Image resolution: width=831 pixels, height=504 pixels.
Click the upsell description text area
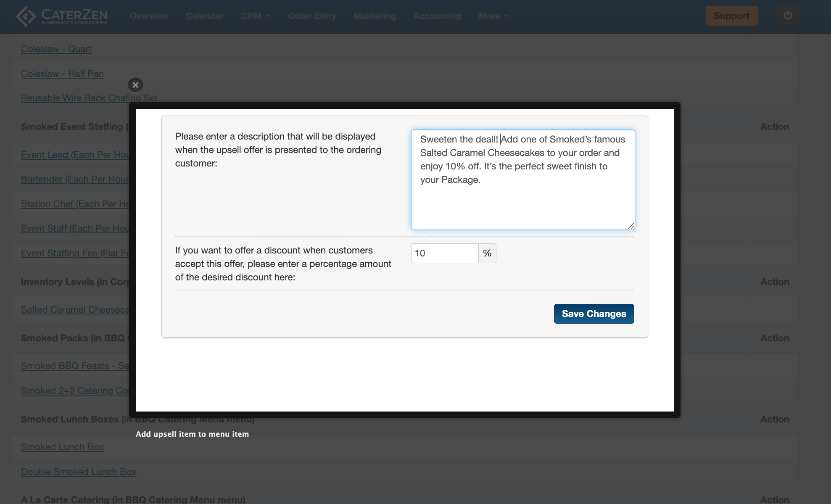(x=522, y=179)
